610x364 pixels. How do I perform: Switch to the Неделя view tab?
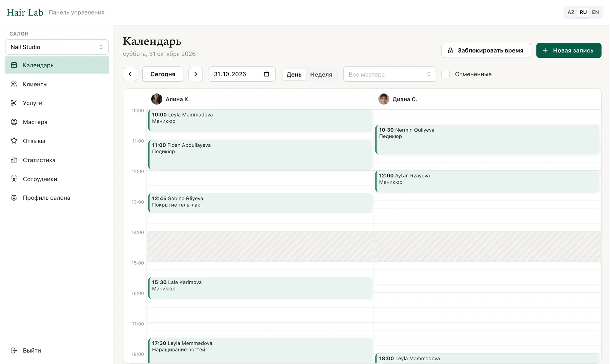tap(321, 74)
